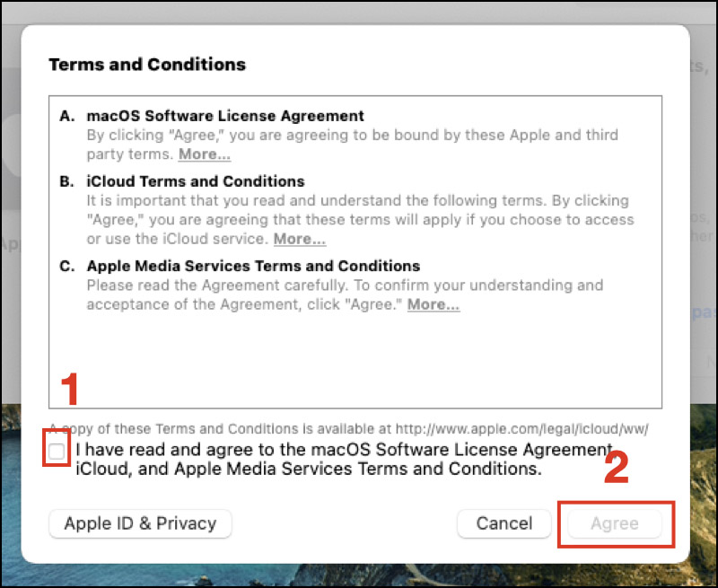
Task: Click the Agree button
Action: (x=615, y=523)
